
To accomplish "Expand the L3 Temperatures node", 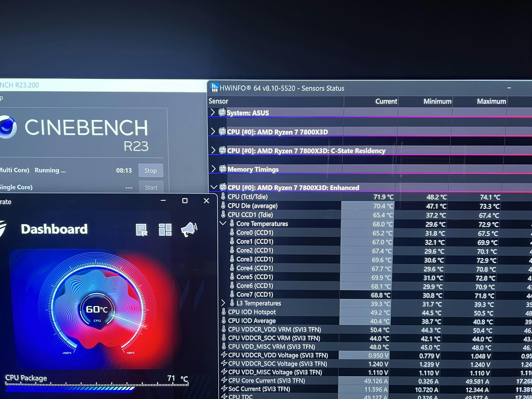I will 223,303.
